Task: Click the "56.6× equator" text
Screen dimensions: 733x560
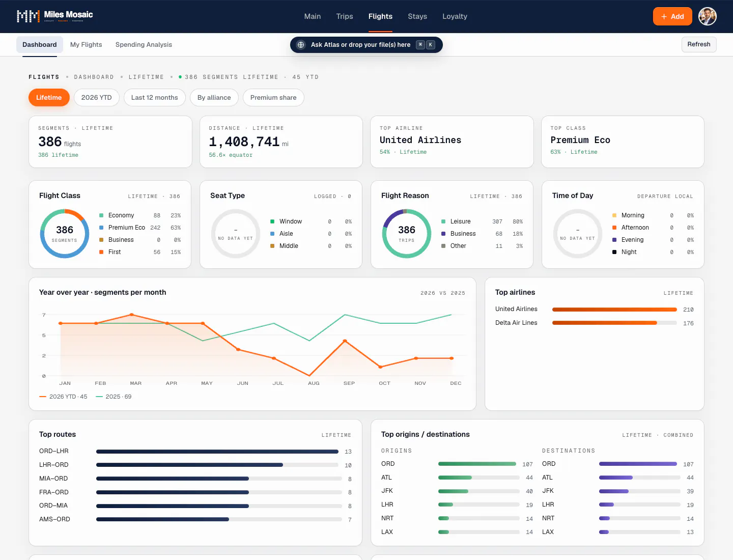Action: coord(231,155)
